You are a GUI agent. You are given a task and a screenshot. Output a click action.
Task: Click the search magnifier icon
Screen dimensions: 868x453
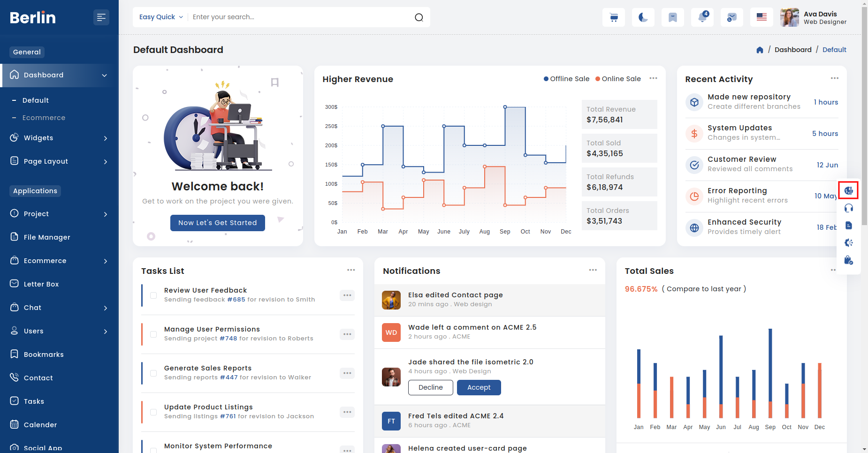pos(419,17)
